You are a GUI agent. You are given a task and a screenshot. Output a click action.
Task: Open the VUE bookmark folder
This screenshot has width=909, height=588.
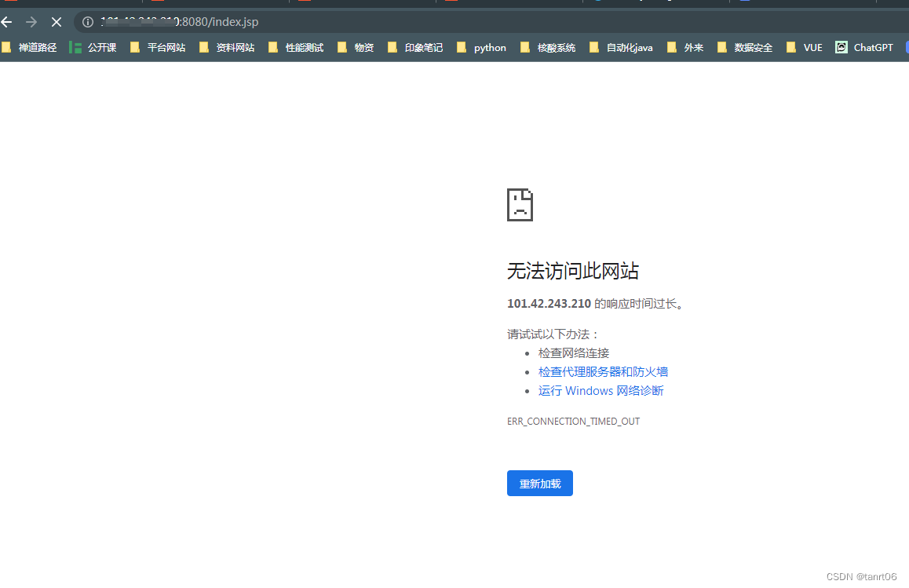(804, 48)
